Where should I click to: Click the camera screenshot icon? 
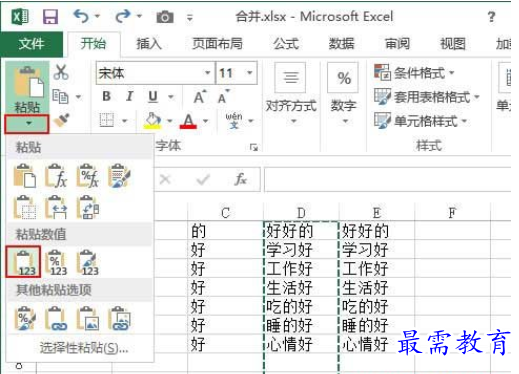pyautogui.click(x=165, y=17)
